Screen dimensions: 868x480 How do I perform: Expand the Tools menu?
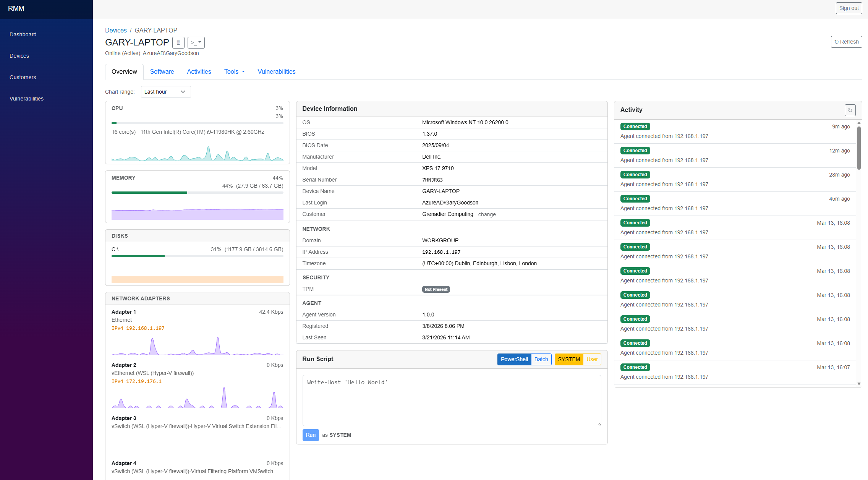coord(234,71)
